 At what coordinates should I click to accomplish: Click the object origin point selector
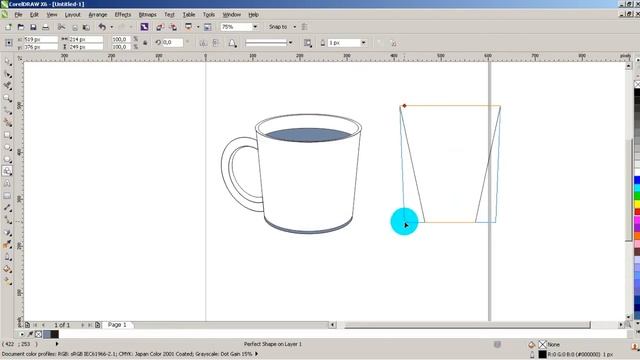[9, 43]
